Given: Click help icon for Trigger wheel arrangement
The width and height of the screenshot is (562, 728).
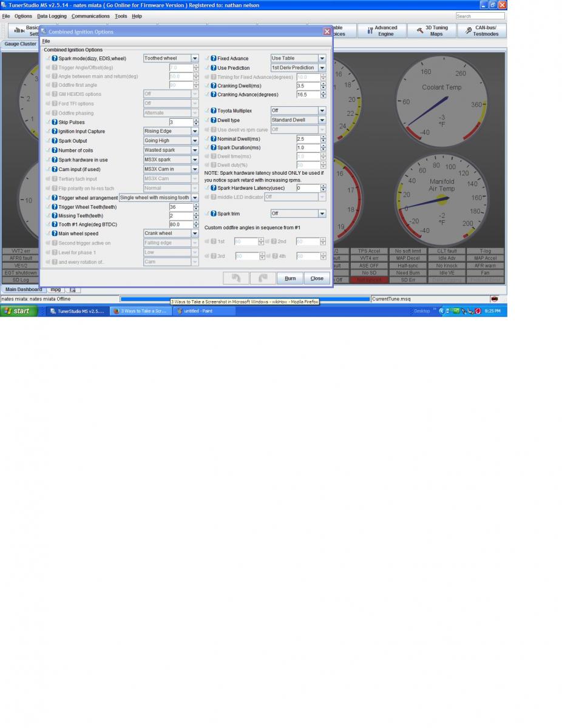Looking at the screenshot, I should [x=55, y=198].
